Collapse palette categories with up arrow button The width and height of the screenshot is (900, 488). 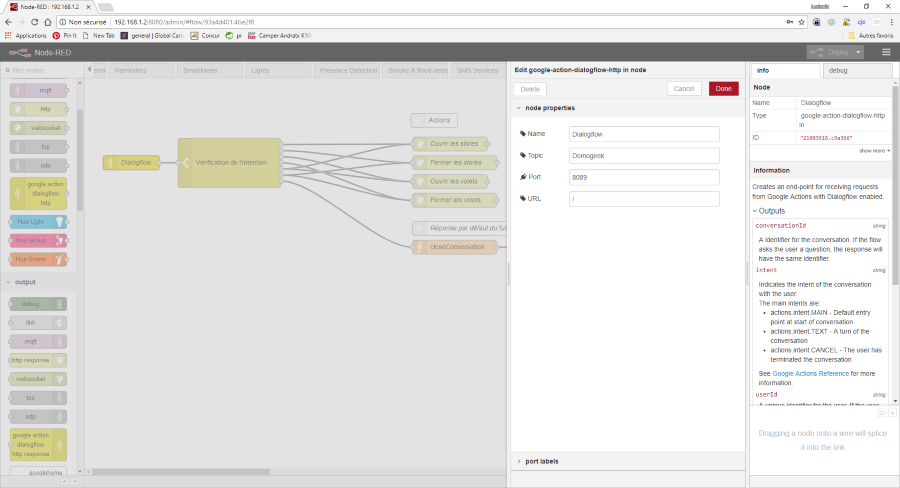pyautogui.click(x=64, y=482)
